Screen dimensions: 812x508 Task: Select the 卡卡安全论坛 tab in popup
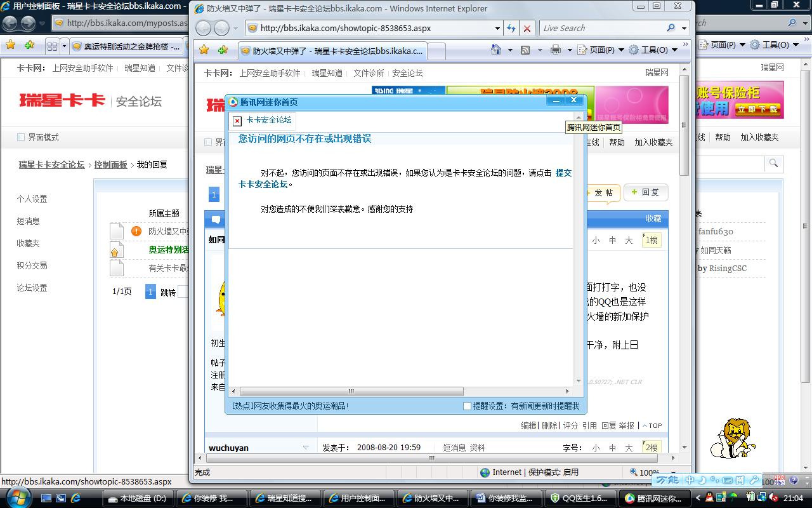(262, 120)
